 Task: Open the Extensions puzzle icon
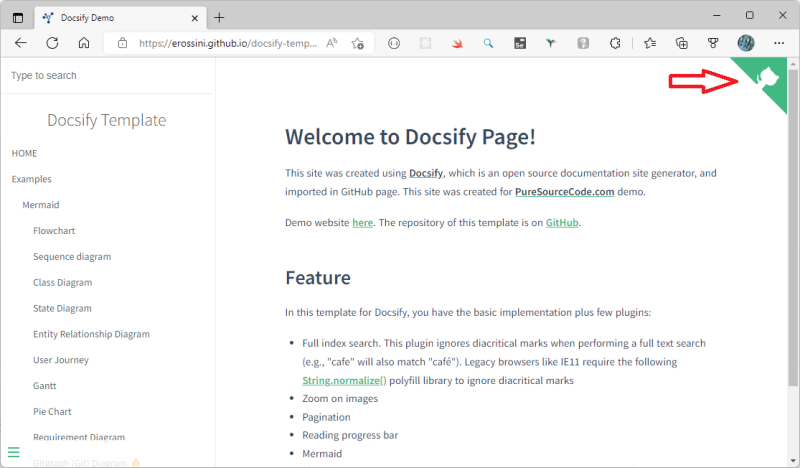tap(615, 43)
